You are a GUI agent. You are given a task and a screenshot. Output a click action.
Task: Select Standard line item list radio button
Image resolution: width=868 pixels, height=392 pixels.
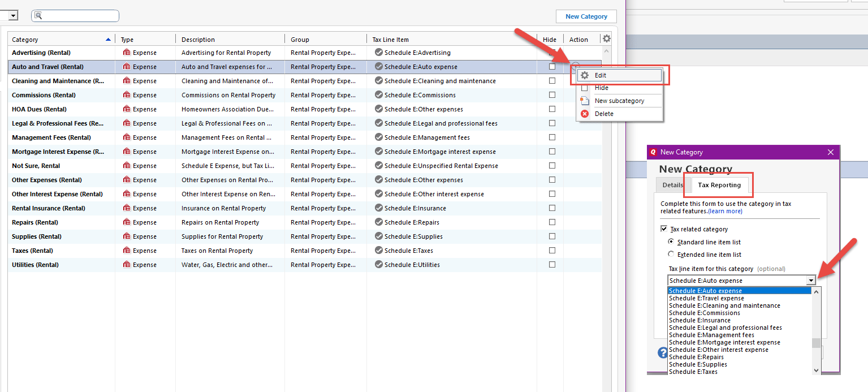(x=671, y=242)
